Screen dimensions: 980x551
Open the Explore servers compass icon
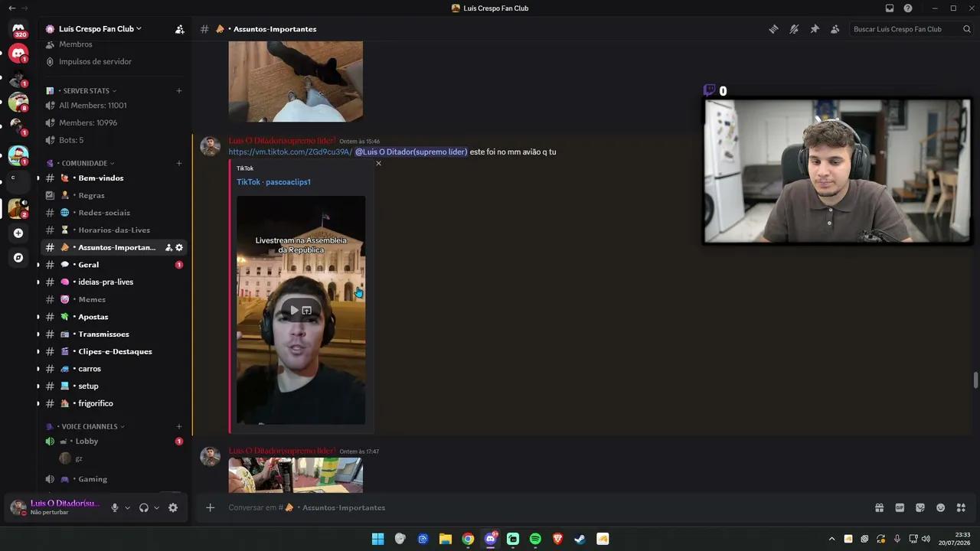tap(18, 258)
